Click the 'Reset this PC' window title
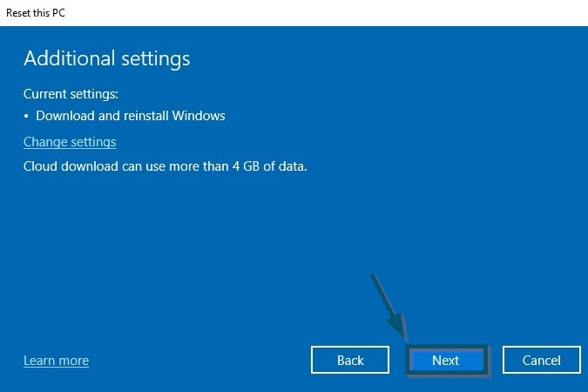Image resolution: width=588 pixels, height=392 pixels. coord(36,13)
